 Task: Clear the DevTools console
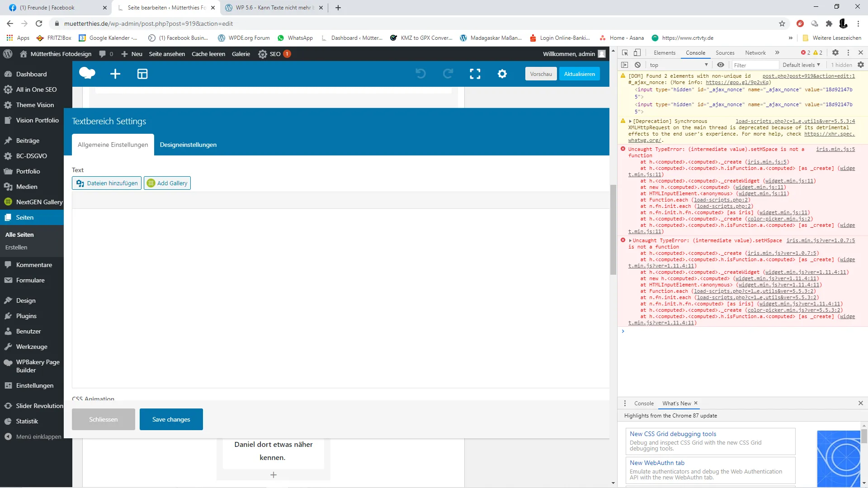coord(637,65)
